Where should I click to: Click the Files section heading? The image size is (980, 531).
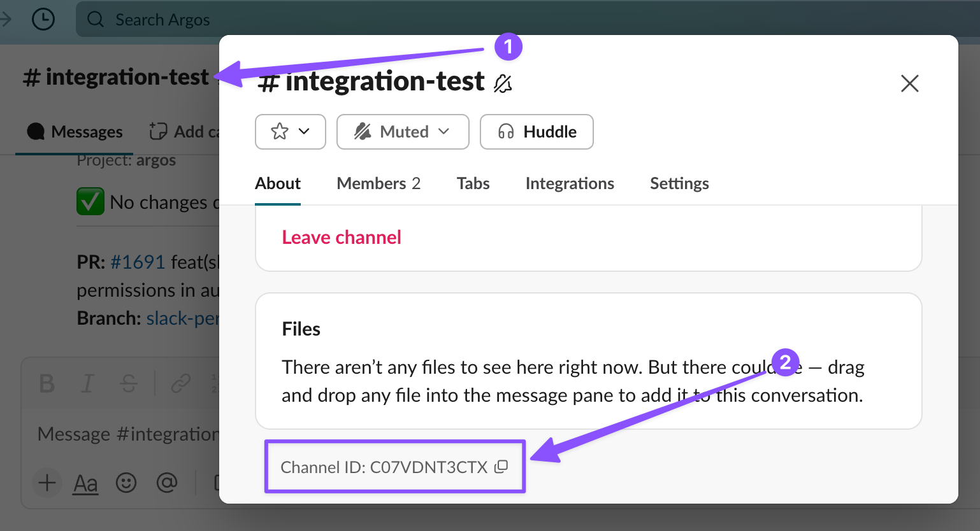tap(301, 329)
